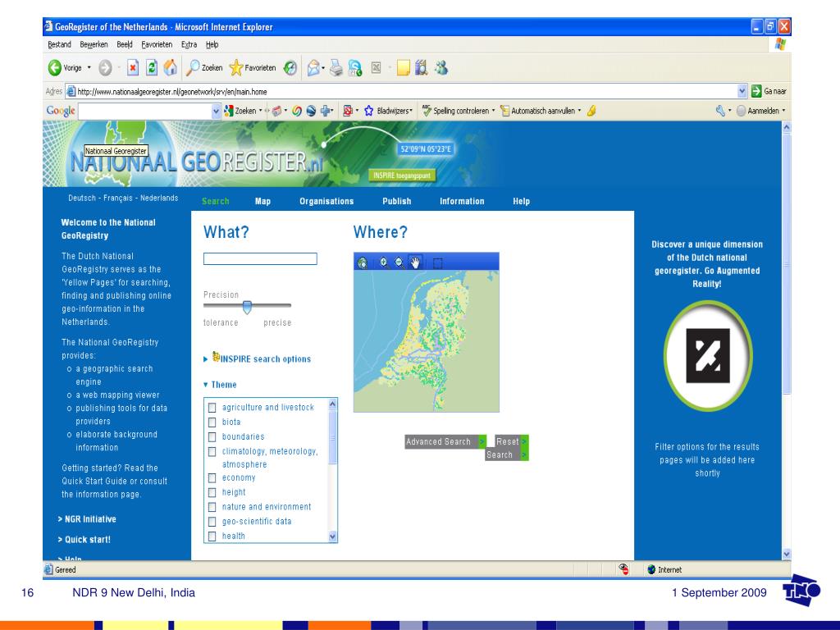This screenshot has height=630, width=840.
Task: Open Automatisch aanvullen dropdown
Action: click(x=579, y=111)
